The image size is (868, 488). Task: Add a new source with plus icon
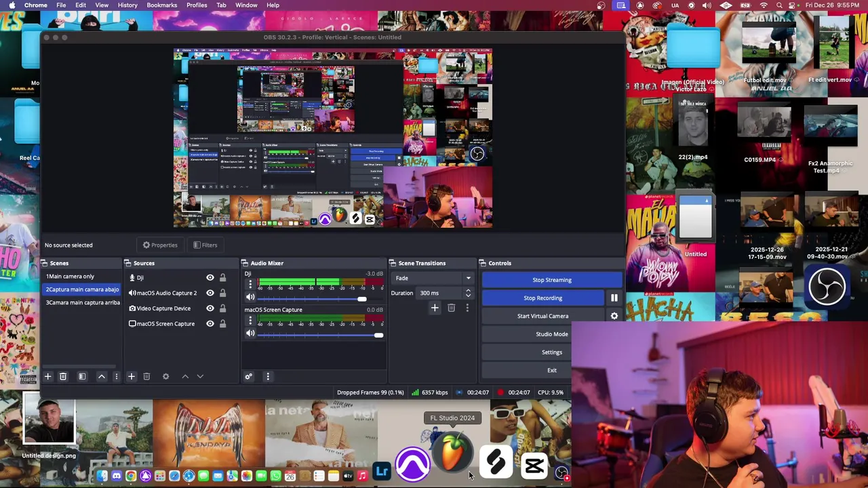pyautogui.click(x=132, y=376)
